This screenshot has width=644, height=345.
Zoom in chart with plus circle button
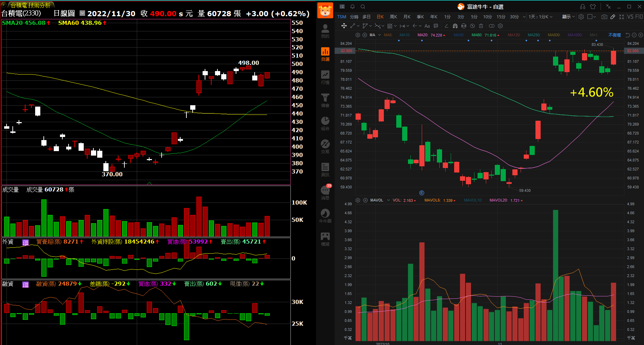click(x=641, y=35)
